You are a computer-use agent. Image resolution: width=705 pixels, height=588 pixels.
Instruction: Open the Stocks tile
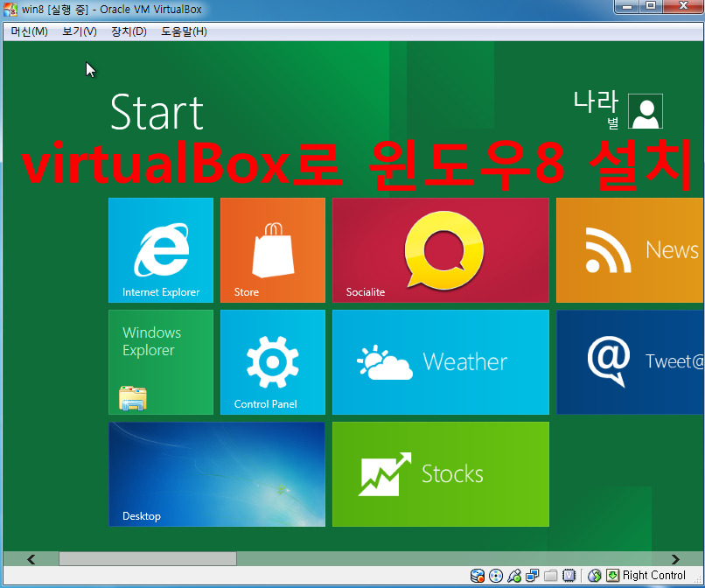tap(440, 474)
